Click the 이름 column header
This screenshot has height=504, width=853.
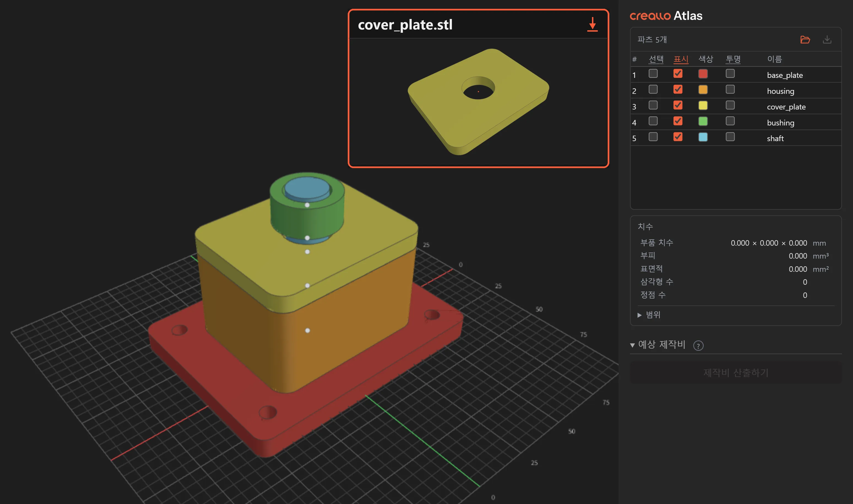pos(775,59)
